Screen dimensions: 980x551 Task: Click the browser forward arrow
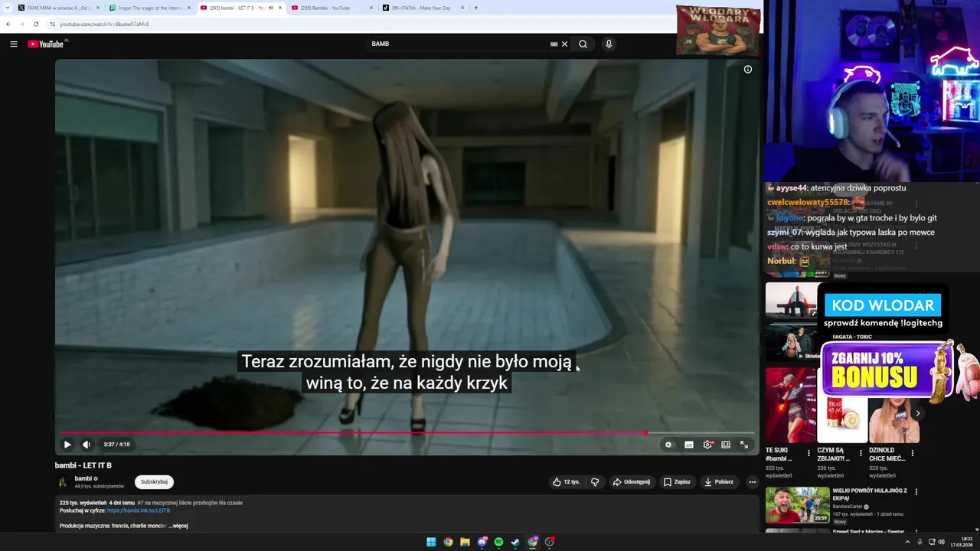21,24
